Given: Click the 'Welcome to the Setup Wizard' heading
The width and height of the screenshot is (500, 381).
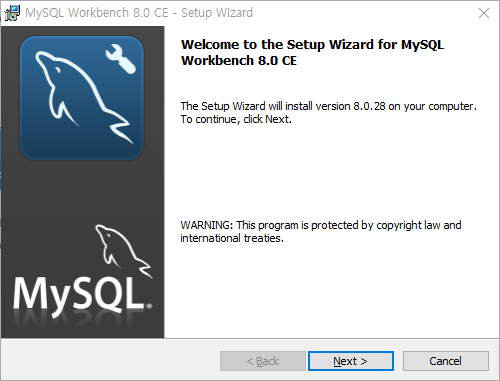Looking at the screenshot, I should [x=312, y=52].
